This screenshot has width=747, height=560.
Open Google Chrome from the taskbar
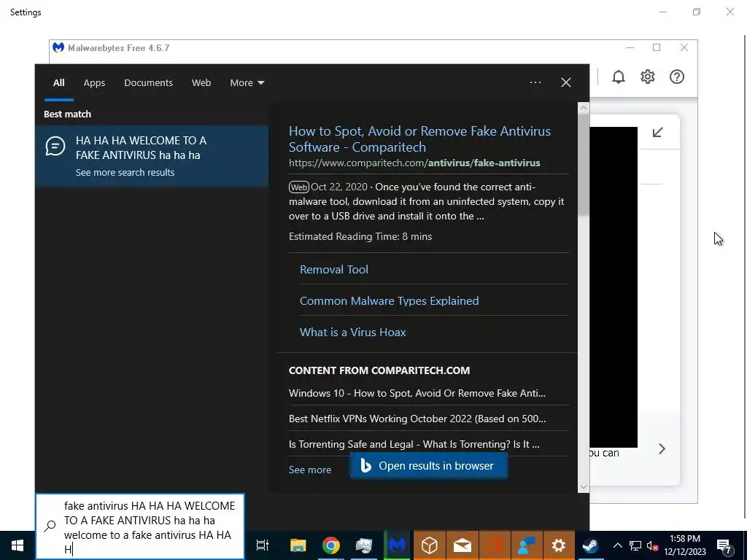point(331,545)
